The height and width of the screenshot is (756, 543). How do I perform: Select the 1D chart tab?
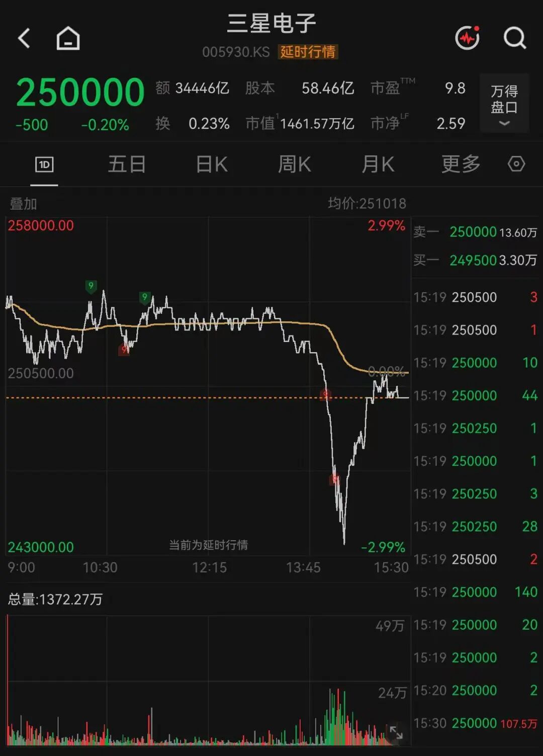[x=44, y=164]
